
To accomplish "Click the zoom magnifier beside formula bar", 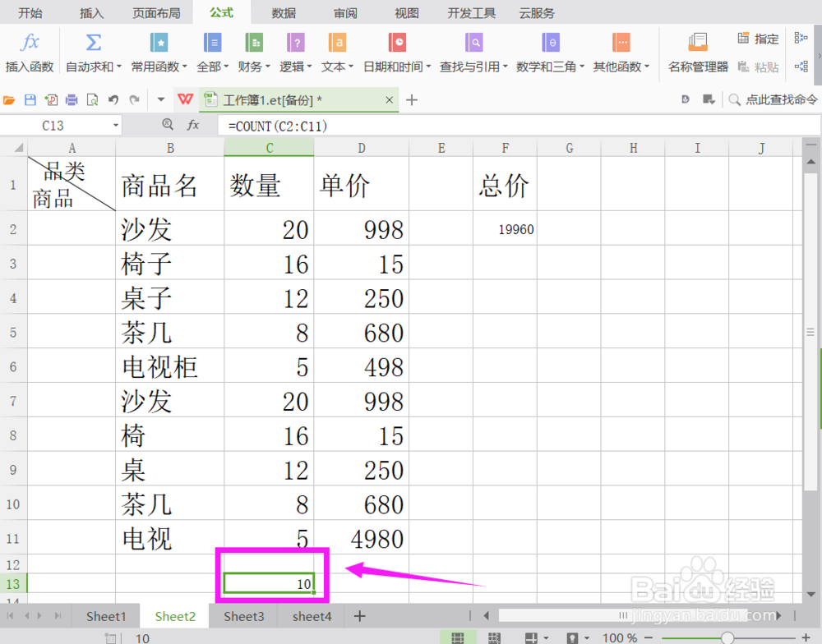I will [167, 125].
